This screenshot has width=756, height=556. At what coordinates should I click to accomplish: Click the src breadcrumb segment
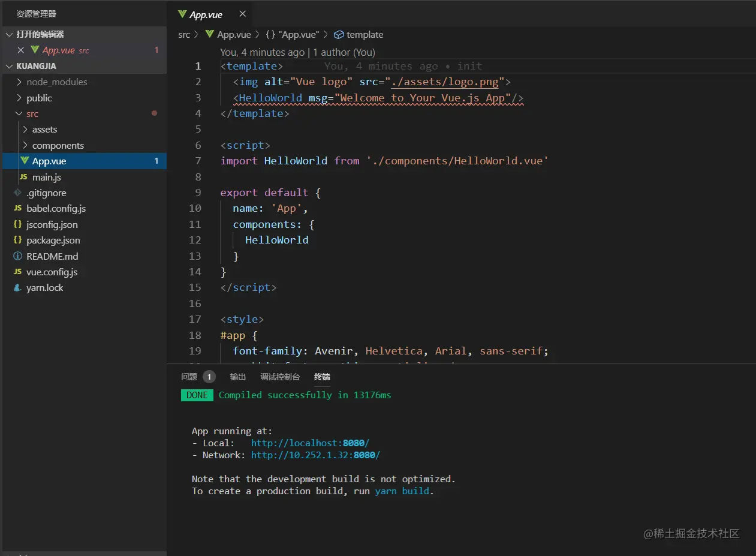click(184, 35)
